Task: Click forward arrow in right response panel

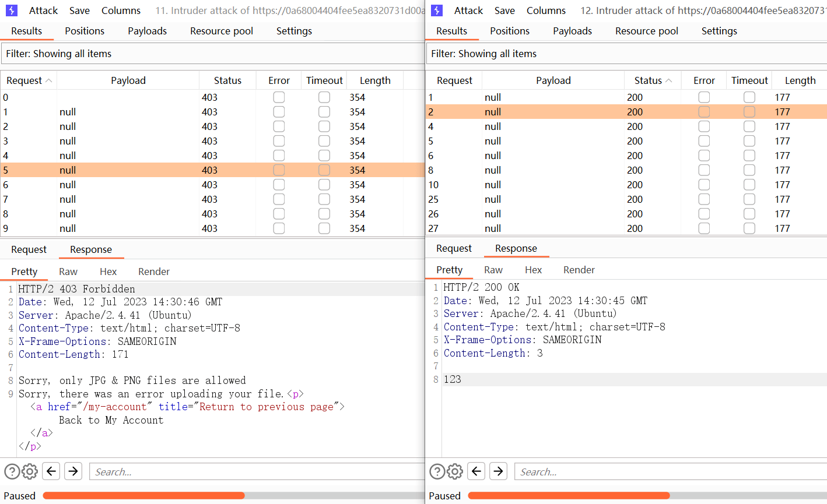Action: click(x=498, y=471)
